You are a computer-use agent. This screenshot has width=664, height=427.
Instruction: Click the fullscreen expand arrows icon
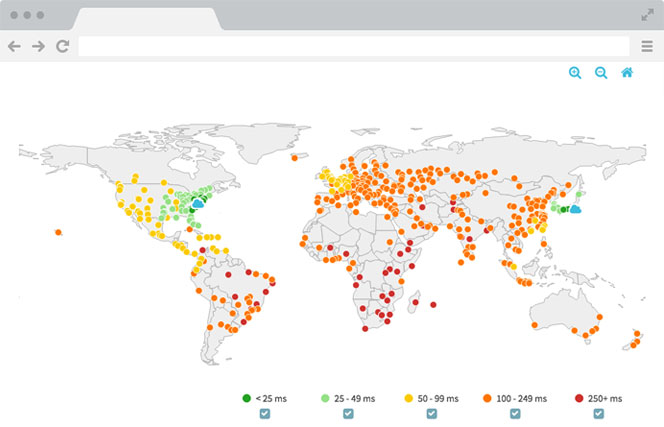(x=647, y=16)
